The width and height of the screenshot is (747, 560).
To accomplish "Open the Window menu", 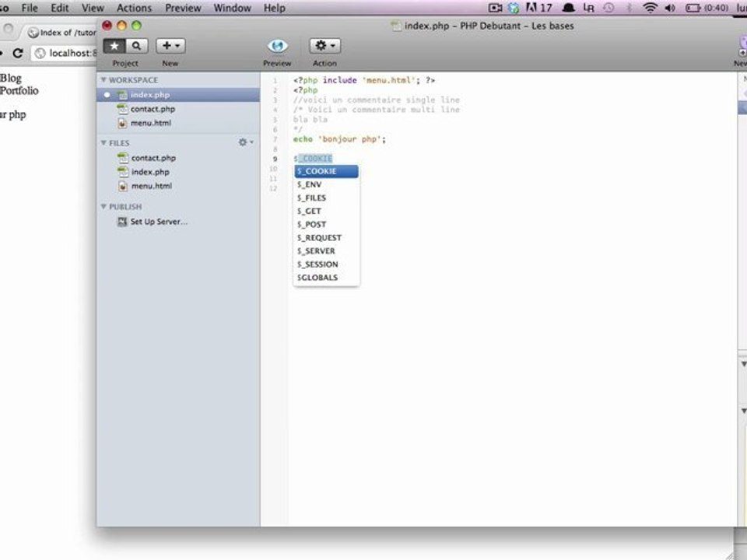I will (x=232, y=8).
